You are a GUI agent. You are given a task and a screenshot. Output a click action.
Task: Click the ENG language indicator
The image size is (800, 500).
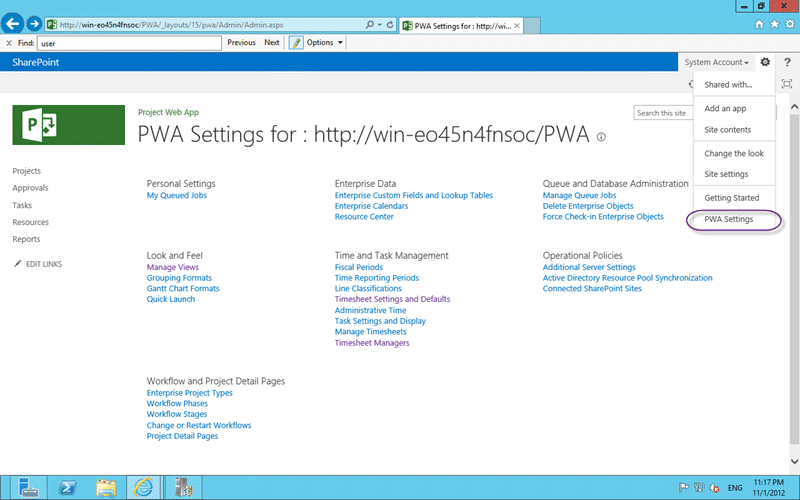click(735, 488)
